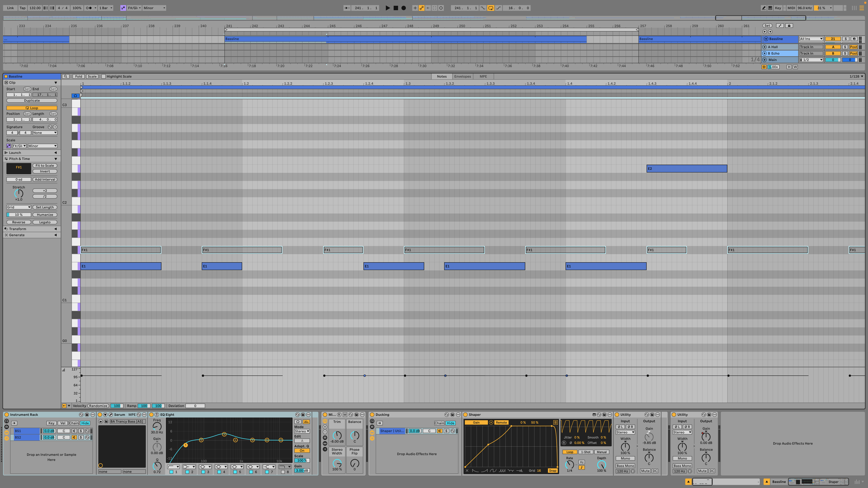Activate Draw Mode with the pencil icon

click(764, 8)
